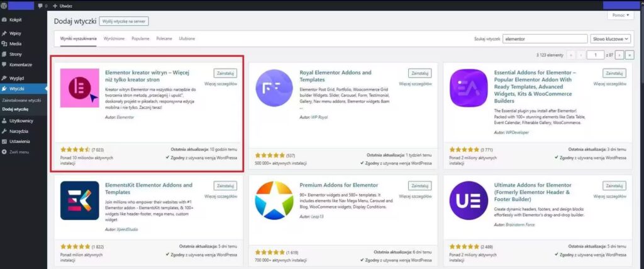Image resolution: width=644 pixels, height=269 pixels.
Task: Open the Premium Addons for Elementor title
Action: coord(339,185)
